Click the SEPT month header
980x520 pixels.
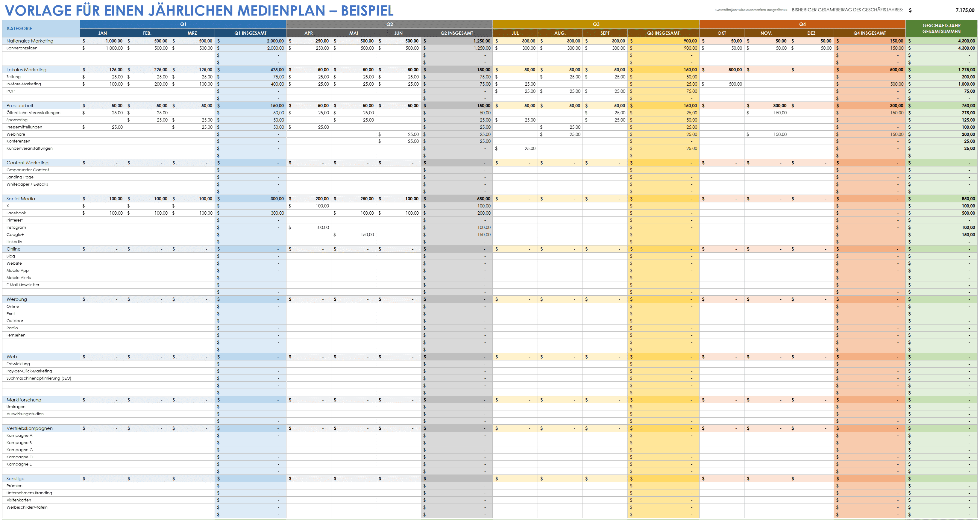[x=605, y=33]
